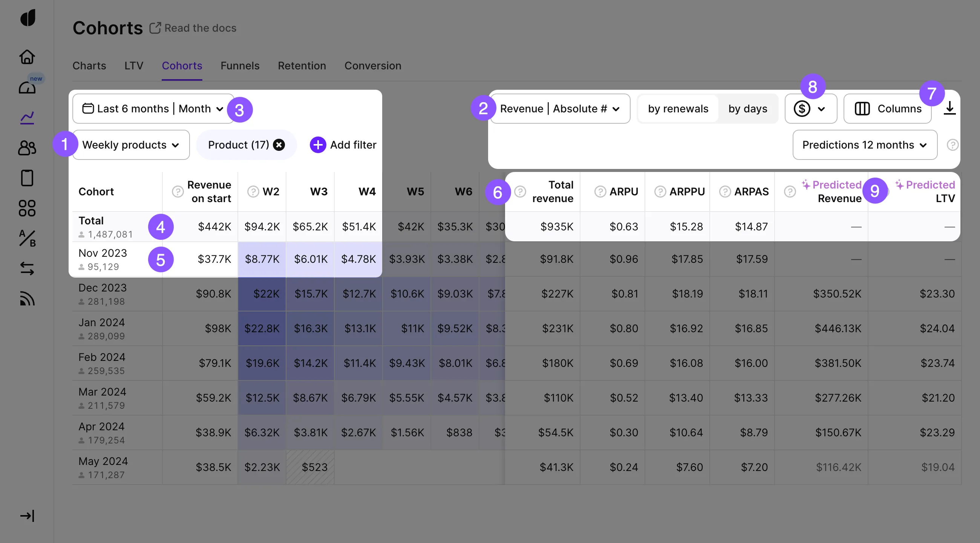Open the Columns visibility selector
980x543 pixels.
888,109
